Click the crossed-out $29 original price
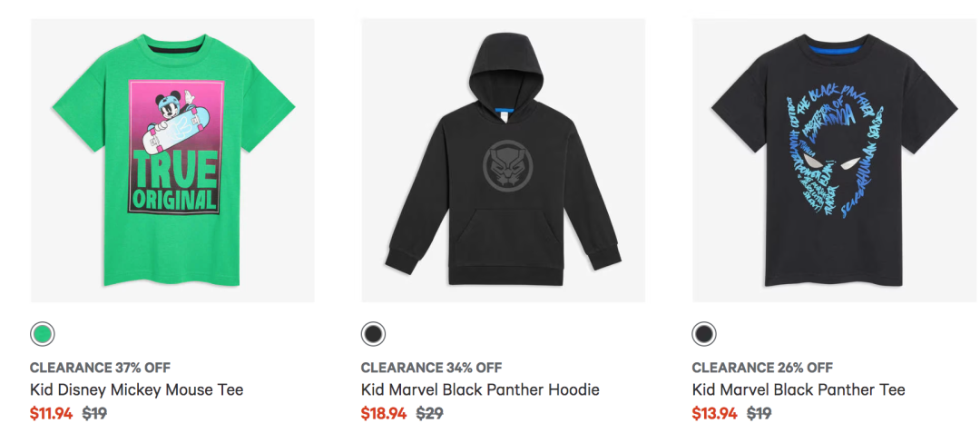Screen dimensions: 980x423 (428, 413)
